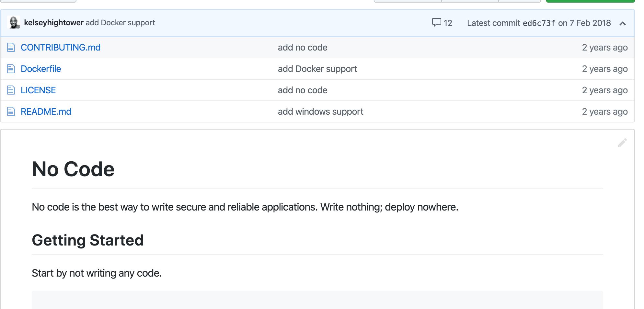
Task: Open the CONTRIBUTING.md file
Action: pos(61,48)
